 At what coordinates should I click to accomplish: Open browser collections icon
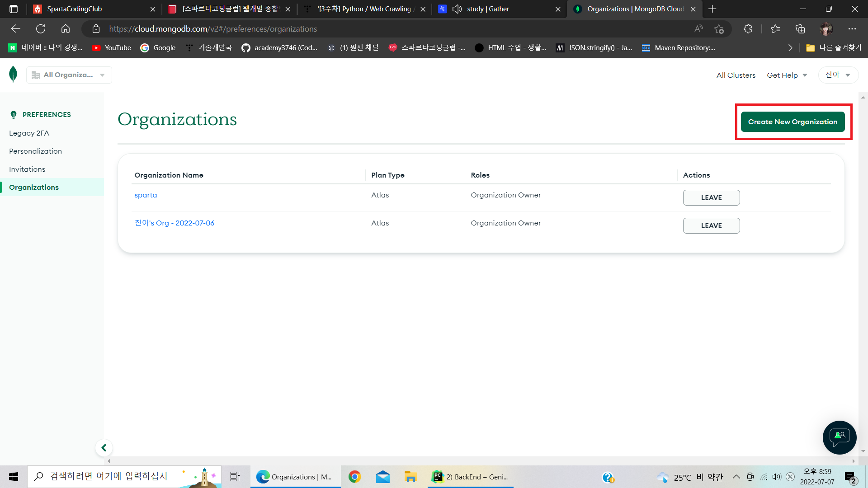tap(800, 29)
